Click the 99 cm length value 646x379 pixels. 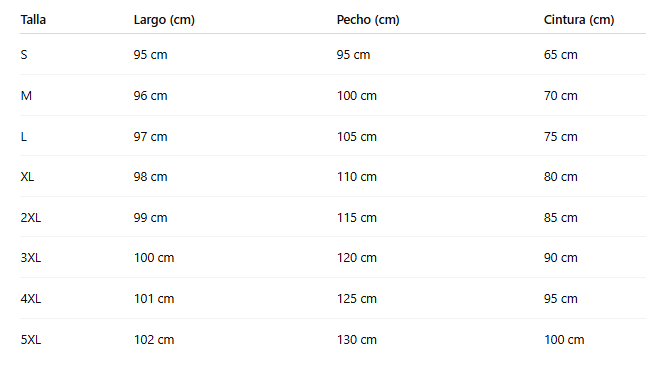pyautogui.click(x=150, y=218)
